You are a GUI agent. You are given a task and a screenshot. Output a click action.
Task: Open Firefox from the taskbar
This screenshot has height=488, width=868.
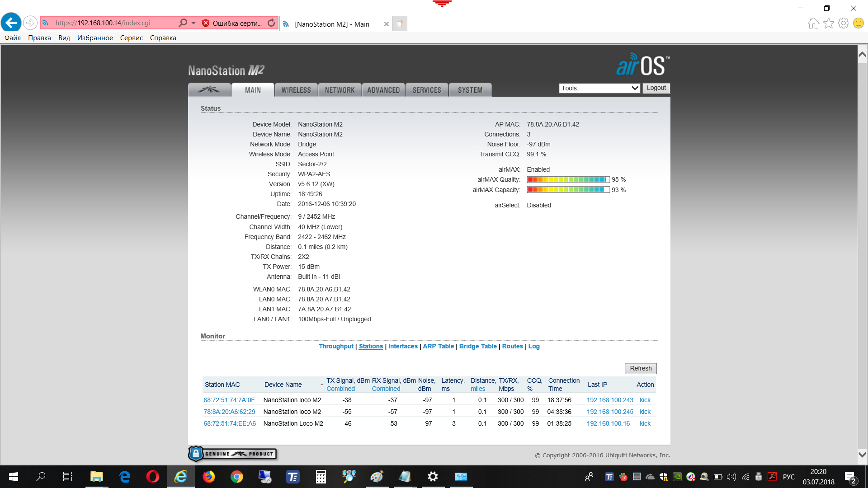coord(208,477)
